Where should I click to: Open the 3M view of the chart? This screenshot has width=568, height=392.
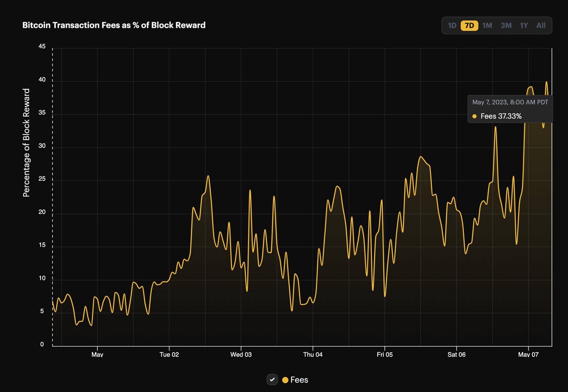tap(506, 25)
